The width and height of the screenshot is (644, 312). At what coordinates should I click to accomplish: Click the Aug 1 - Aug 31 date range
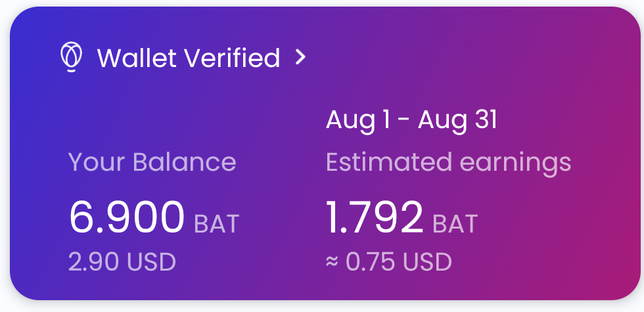[411, 120]
